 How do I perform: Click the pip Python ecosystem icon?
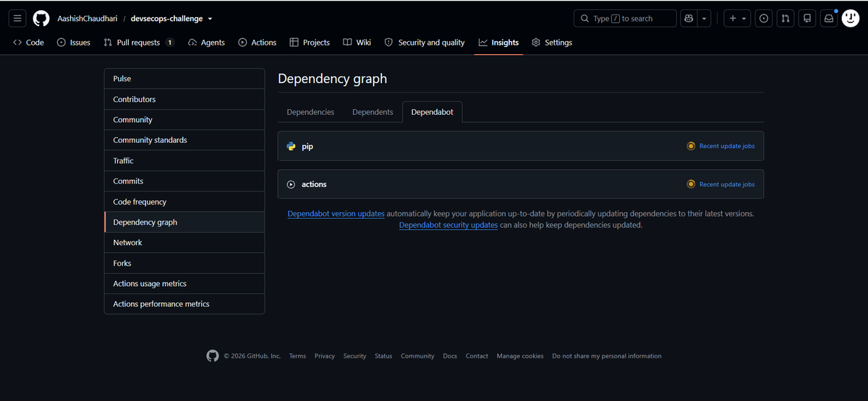(x=292, y=146)
